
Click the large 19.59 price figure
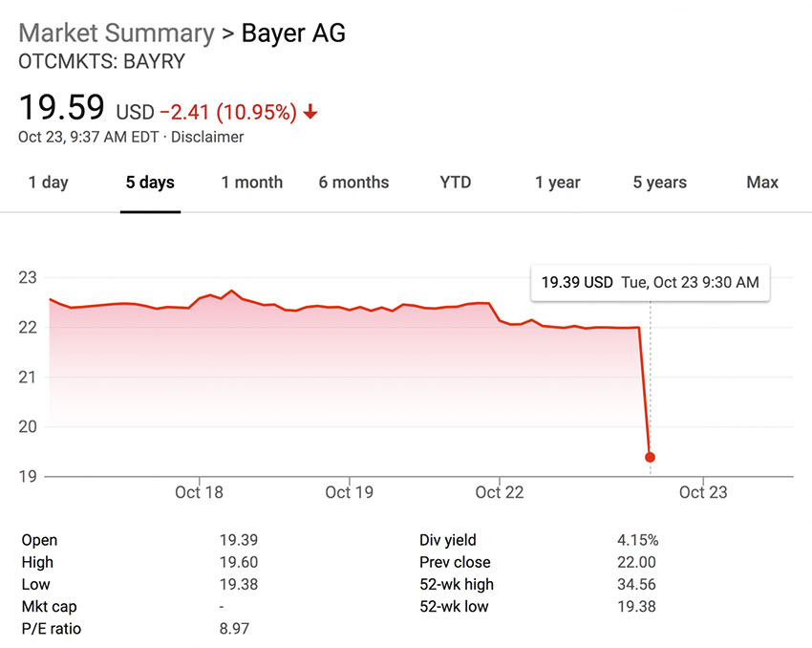(61, 107)
